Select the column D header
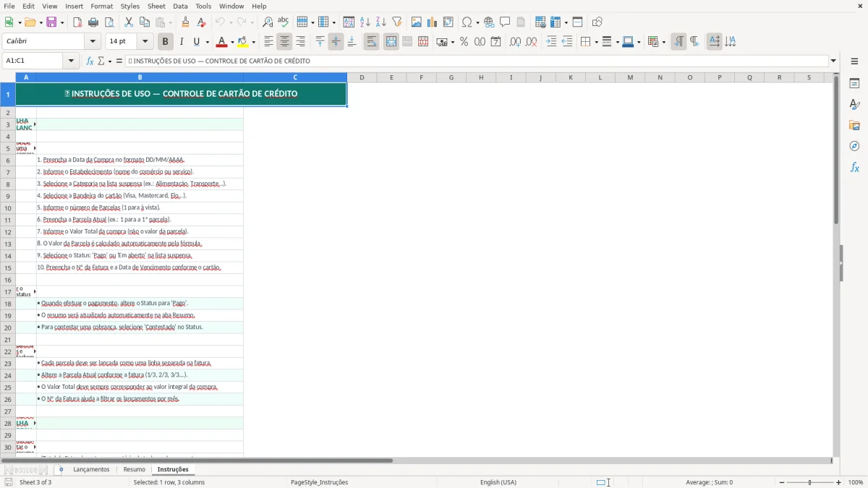The image size is (868, 488). point(362,77)
